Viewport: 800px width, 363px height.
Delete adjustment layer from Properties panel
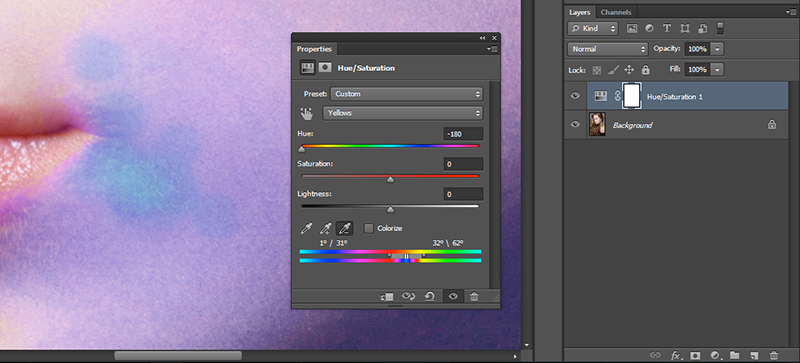point(474,296)
